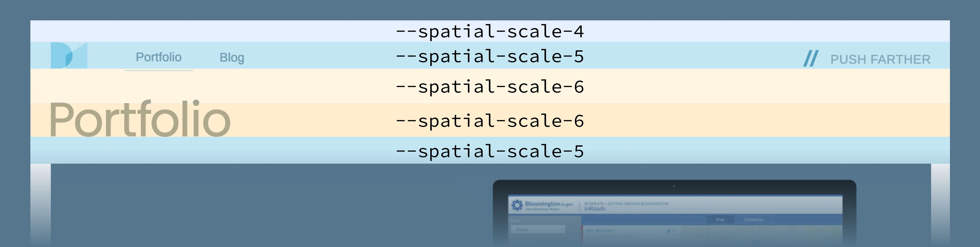Viewport: 980px width, 247px height.
Task: Click the Bloomington snowflake emblem
Action: click(517, 206)
